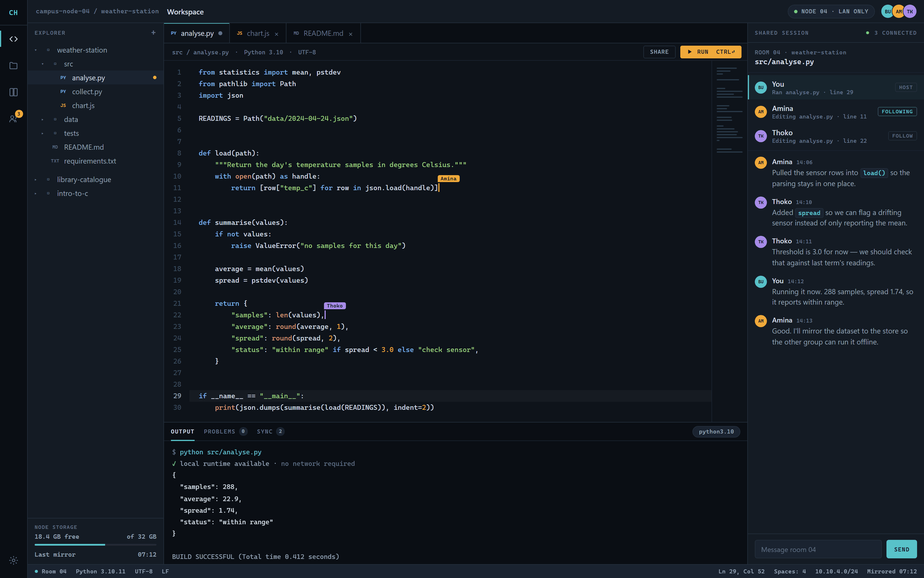
Task: Click the node storage usage bar
Action: click(x=96, y=544)
